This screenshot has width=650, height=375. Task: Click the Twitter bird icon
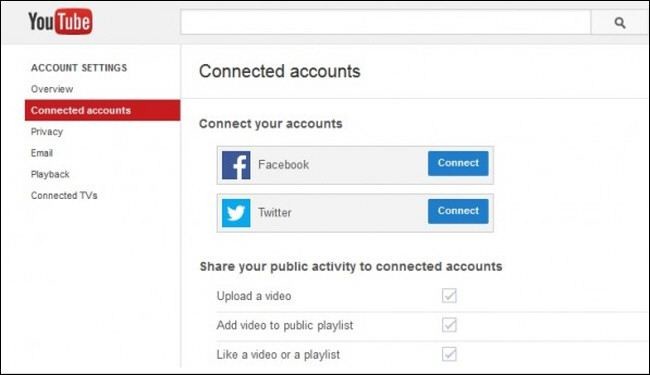pyautogui.click(x=236, y=213)
